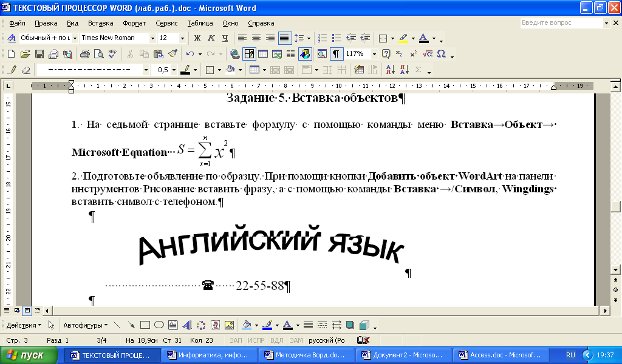Viewport: 622px width, 364px height.
Task: Enable center alignment
Action: click(256, 38)
